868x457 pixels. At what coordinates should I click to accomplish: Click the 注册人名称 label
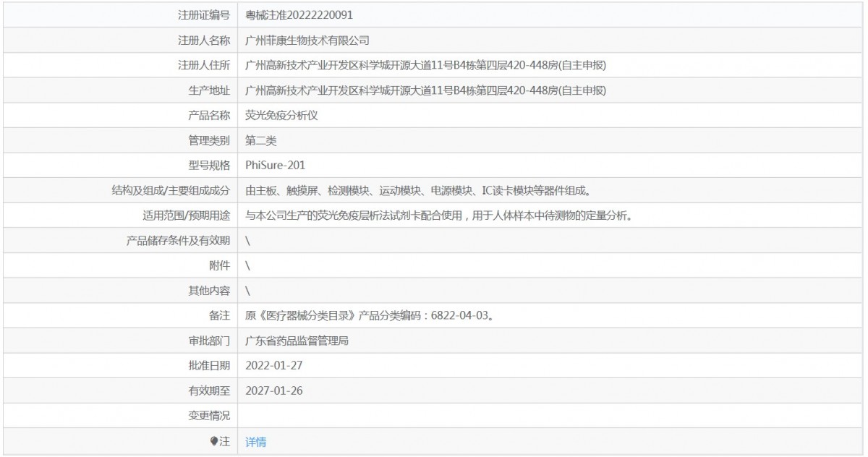[204, 40]
